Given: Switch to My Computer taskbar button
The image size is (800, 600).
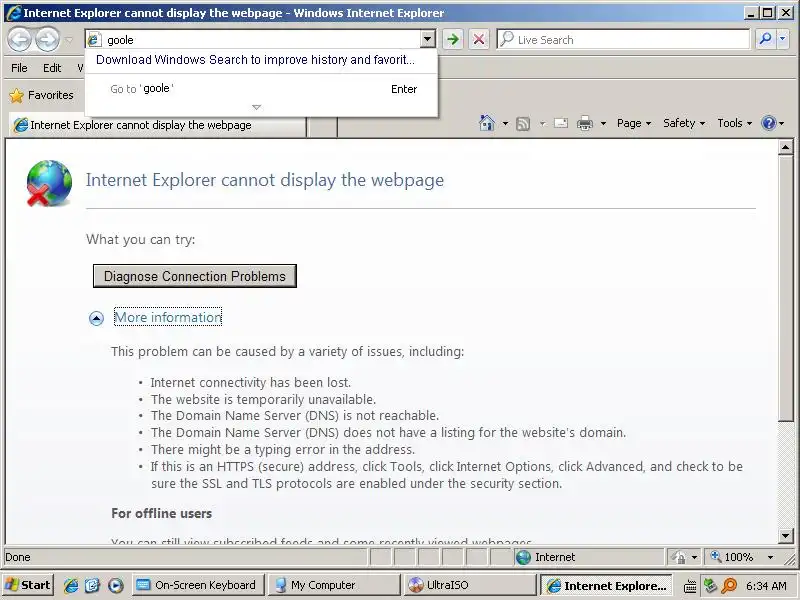Looking at the screenshot, I should click(334, 585).
